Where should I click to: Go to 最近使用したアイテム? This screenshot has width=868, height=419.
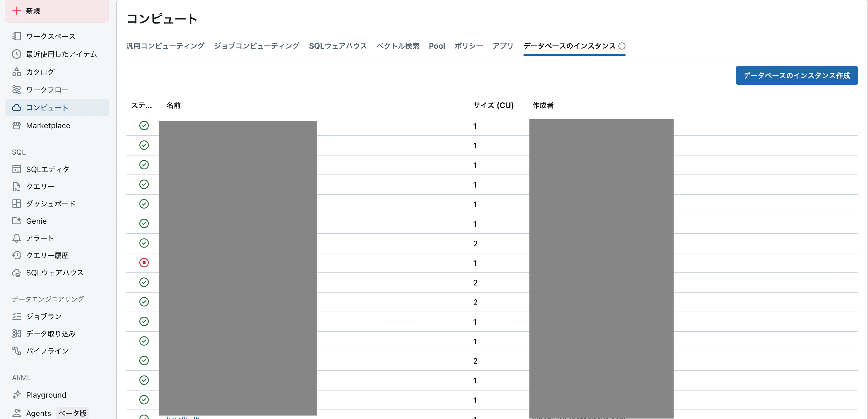click(62, 54)
